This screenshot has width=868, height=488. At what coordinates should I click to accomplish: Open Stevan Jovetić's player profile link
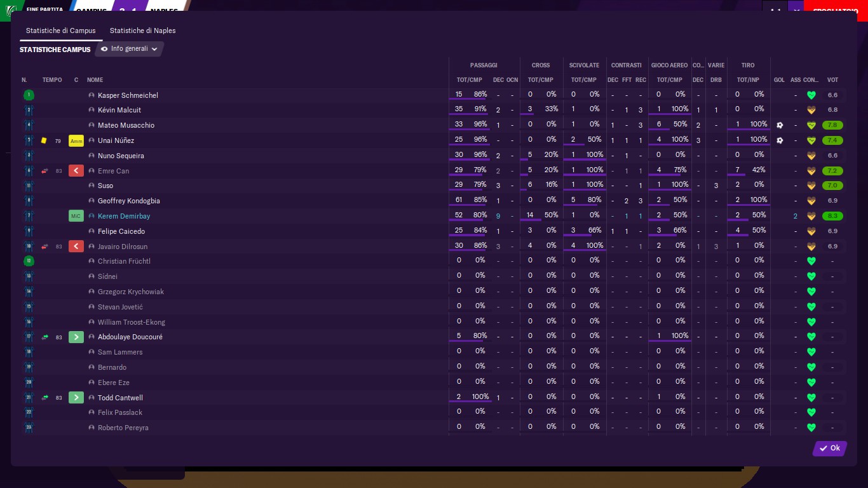click(x=120, y=307)
